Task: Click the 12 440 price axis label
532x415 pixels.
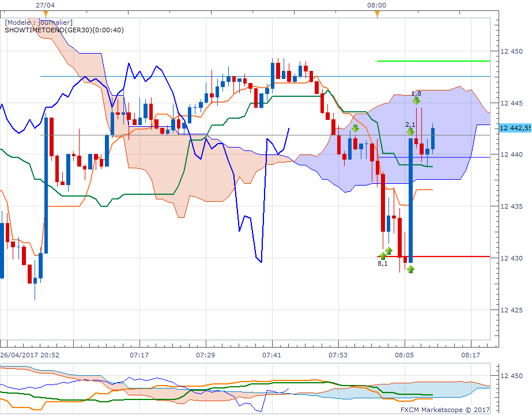Action: pyautogui.click(x=511, y=154)
